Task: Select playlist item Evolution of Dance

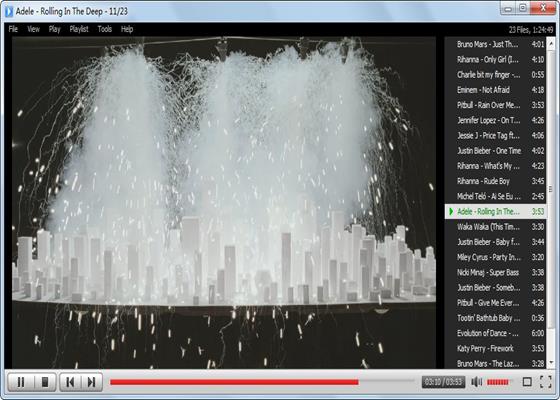Action: point(495,333)
